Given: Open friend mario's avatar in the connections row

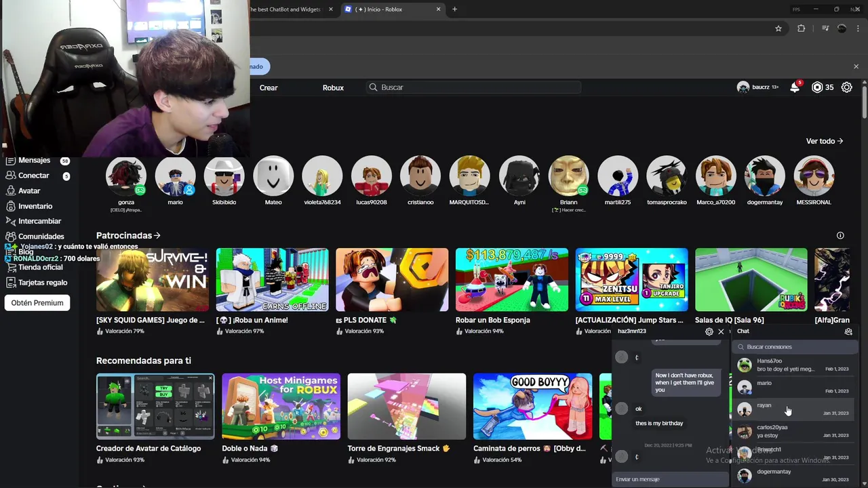Looking at the screenshot, I should (x=175, y=176).
